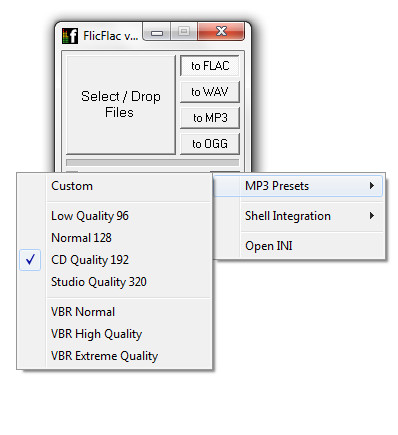Select Open INI from context menu
398x435 pixels.
tap(298, 246)
